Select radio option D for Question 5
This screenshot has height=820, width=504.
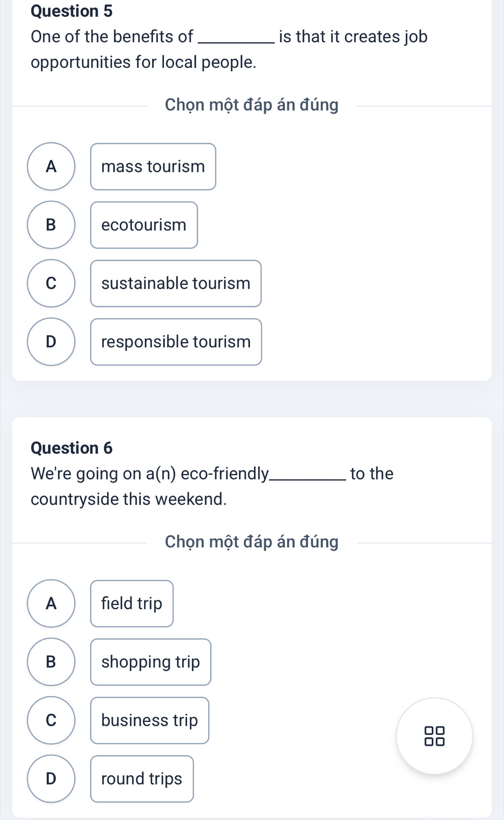point(51,341)
